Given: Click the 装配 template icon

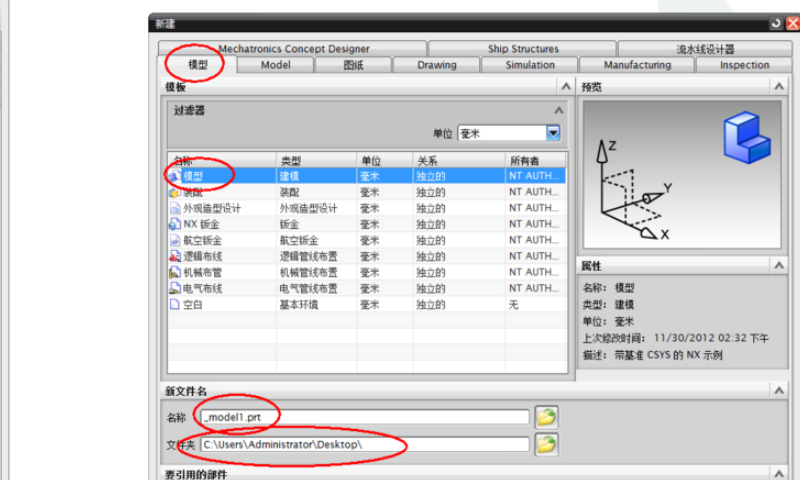Looking at the screenshot, I should (174, 192).
